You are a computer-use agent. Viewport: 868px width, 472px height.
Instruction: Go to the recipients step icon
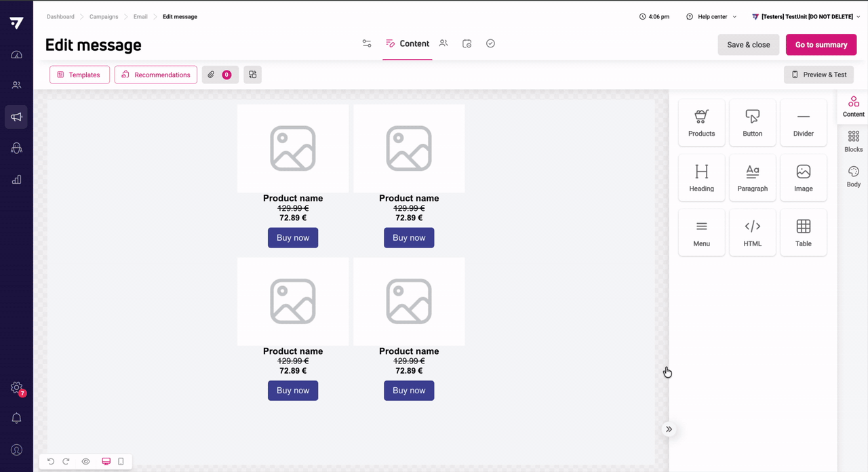pyautogui.click(x=443, y=43)
